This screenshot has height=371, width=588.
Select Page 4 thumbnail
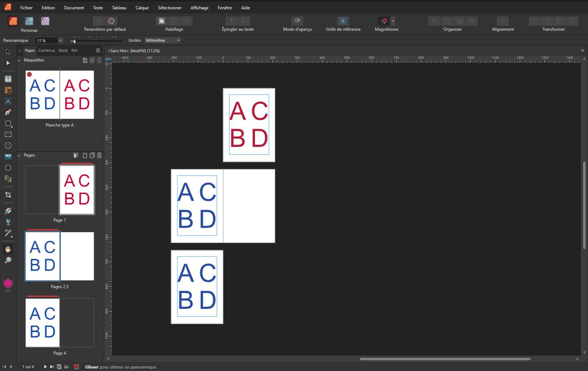[x=42, y=323]
